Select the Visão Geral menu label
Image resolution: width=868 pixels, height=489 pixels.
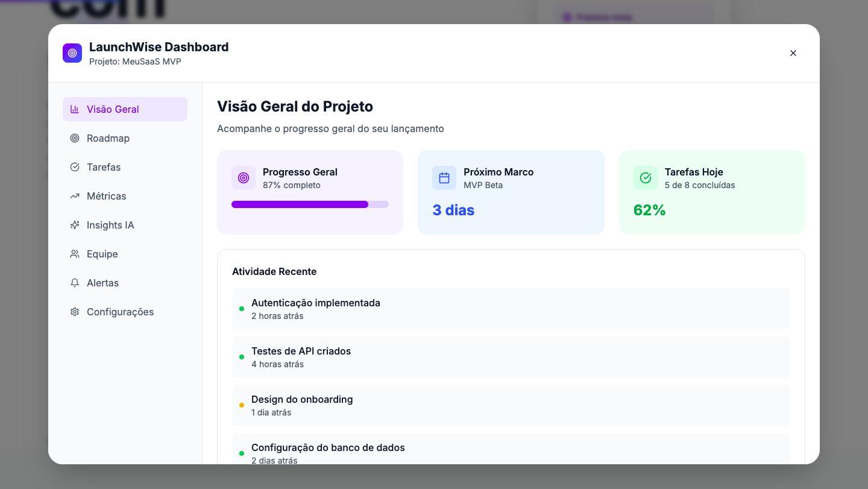pyautogui.click(x=113, y=109)
